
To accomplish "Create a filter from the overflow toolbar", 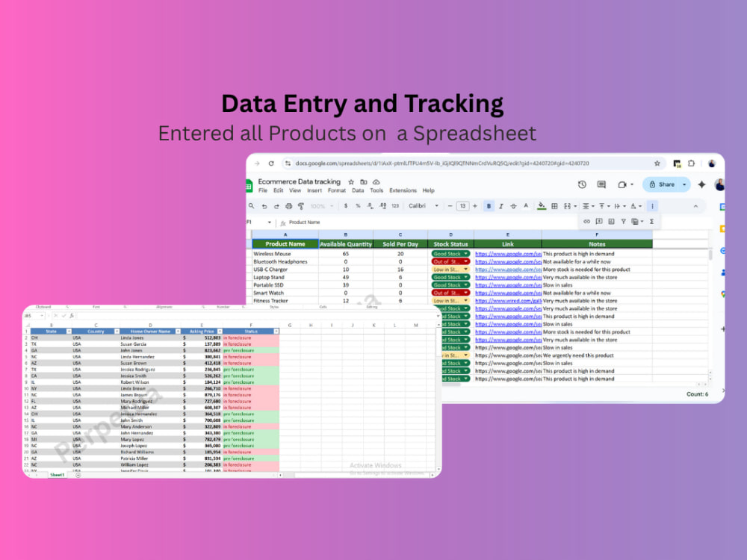I will point(623,222).
